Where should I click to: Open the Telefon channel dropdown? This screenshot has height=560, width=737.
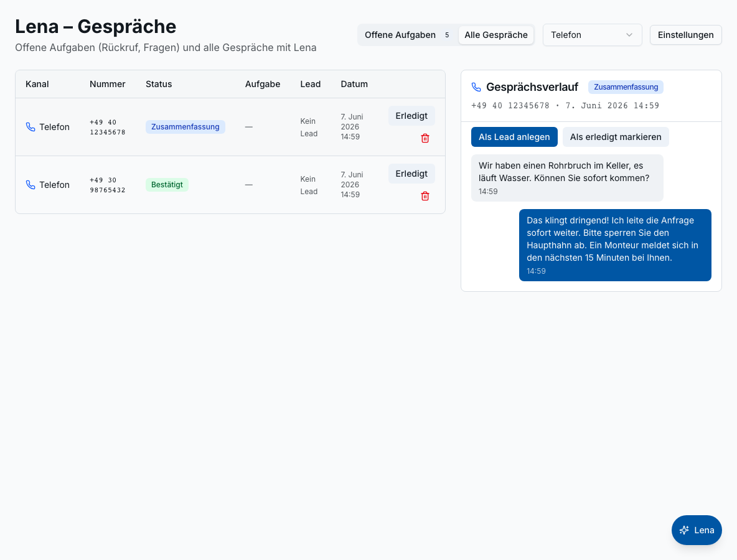point(592,35)
